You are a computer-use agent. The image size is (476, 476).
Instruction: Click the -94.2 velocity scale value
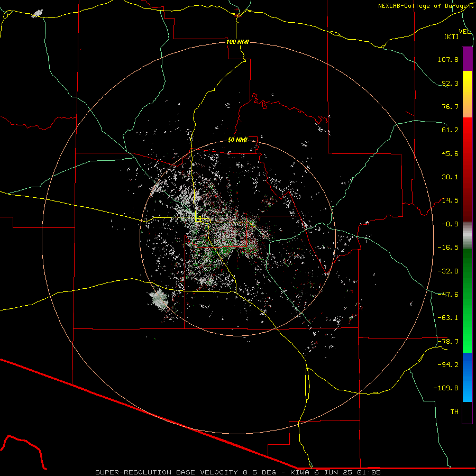[448, 365]
